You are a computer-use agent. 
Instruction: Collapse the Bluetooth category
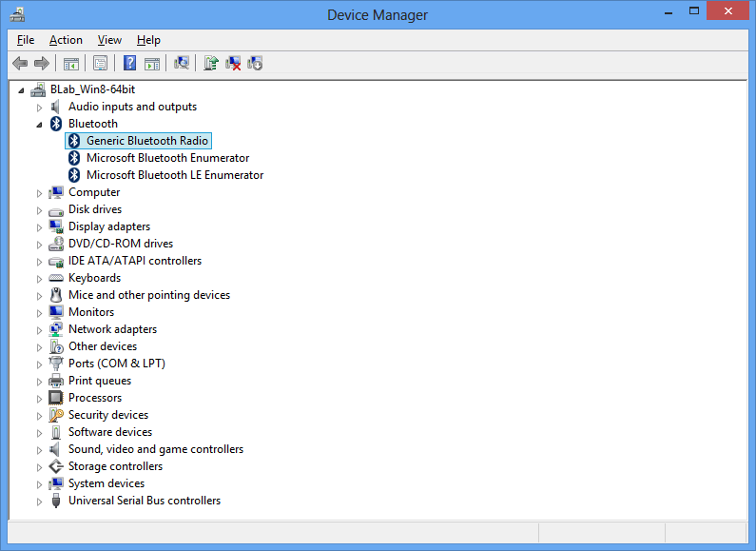[39, 125]
